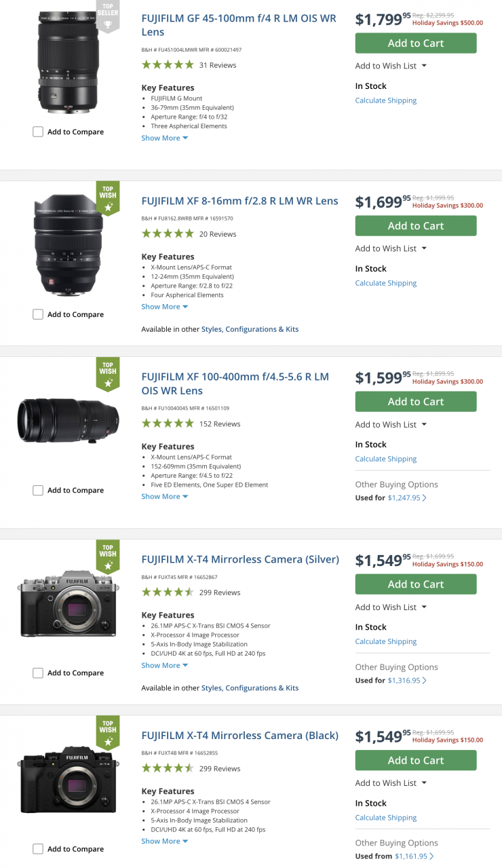Click the Top Seller trophy badge icon

(x=107, y=24)
